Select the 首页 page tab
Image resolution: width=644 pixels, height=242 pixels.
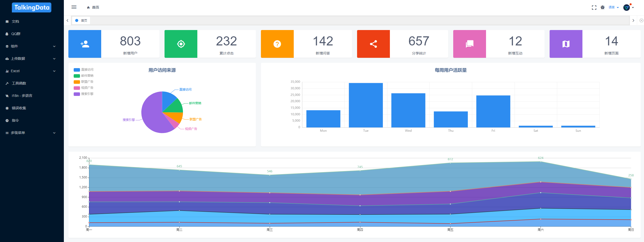pyautogui.click(x=81, y=20)
